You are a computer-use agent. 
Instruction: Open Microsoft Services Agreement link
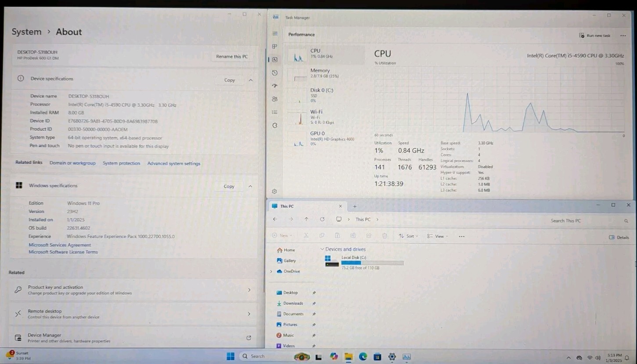tap(60, 245)
